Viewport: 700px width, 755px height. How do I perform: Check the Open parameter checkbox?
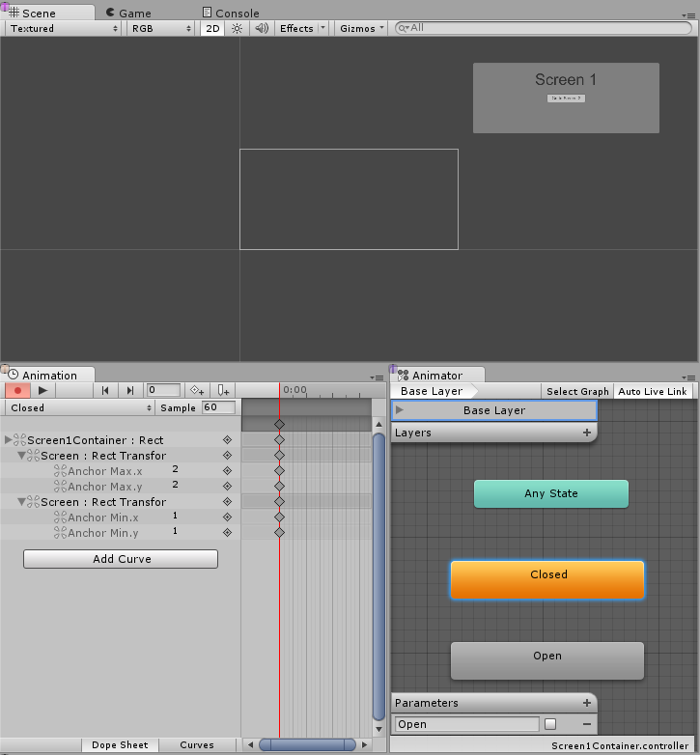tap(550, 724)
